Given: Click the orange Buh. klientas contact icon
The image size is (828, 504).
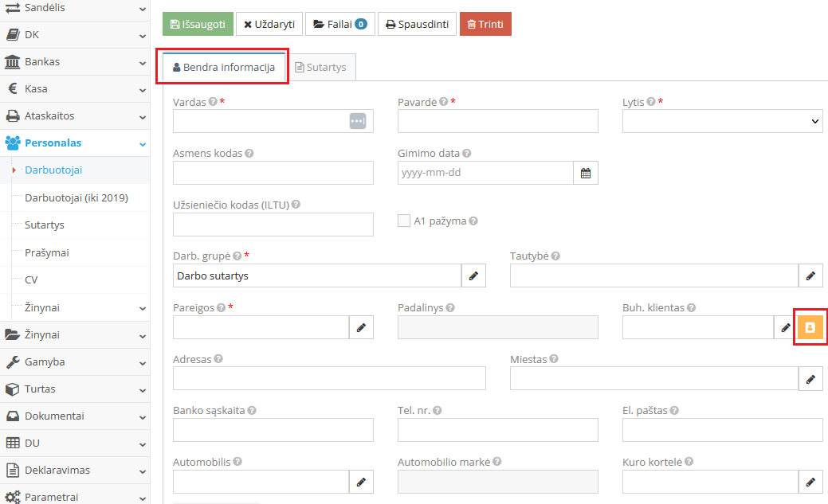Looking at the screenshot, I should point(810,327).
